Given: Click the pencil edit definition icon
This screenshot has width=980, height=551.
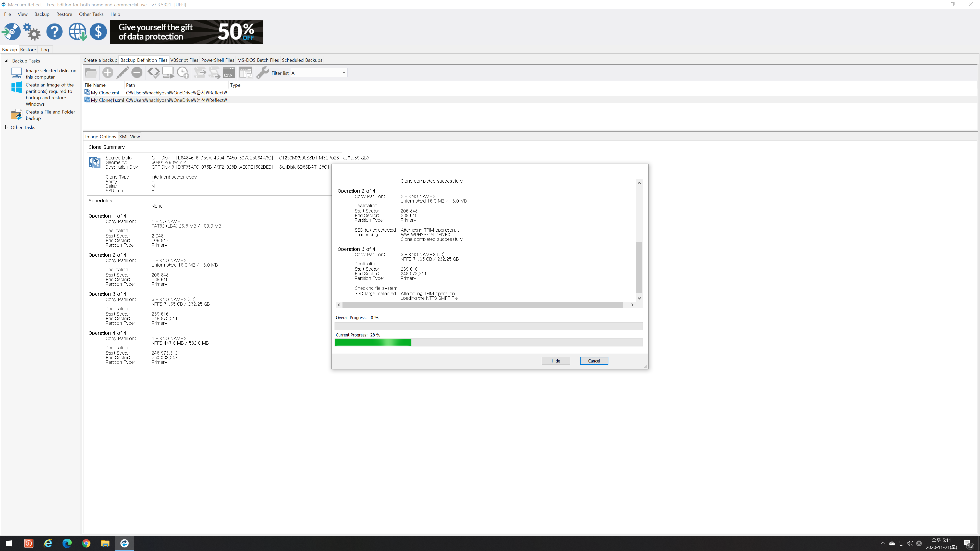Looking at the screenshot, I should tap(122, 73).
